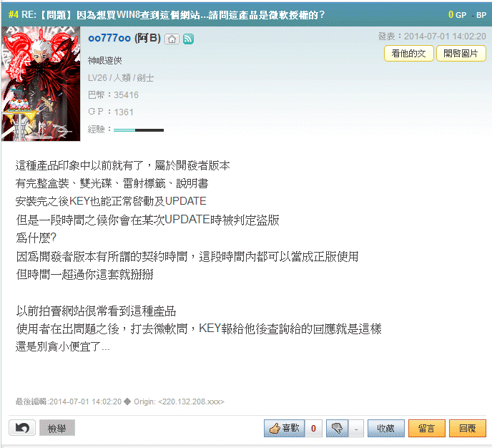Click the BP label in header
492x448 pixels.
click(481, 15)
